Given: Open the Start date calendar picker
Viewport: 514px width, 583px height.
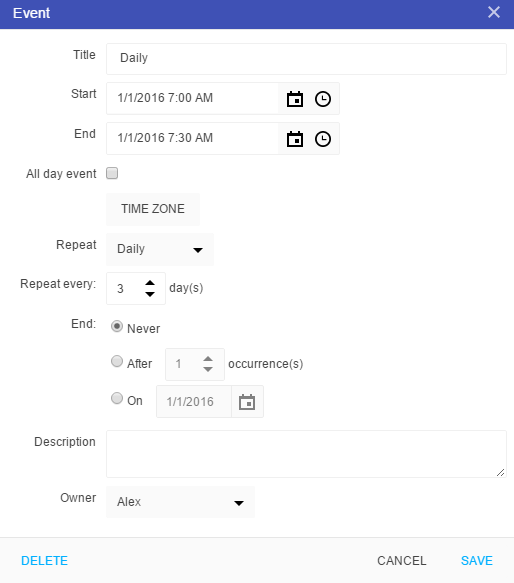Looking at the screenshot, I should (x=295, y=99).
